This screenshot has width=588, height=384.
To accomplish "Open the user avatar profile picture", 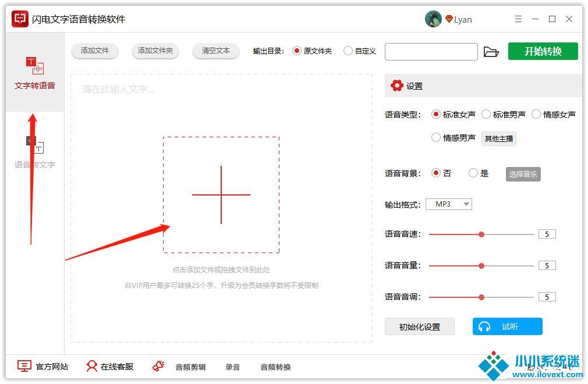I will (x=433, y=19).
